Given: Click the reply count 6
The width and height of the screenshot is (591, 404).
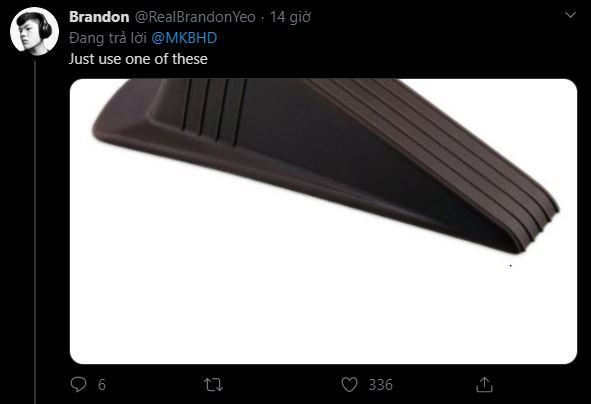Looking at the screenshot, I should pyautogui.click(x=101, y=385).
